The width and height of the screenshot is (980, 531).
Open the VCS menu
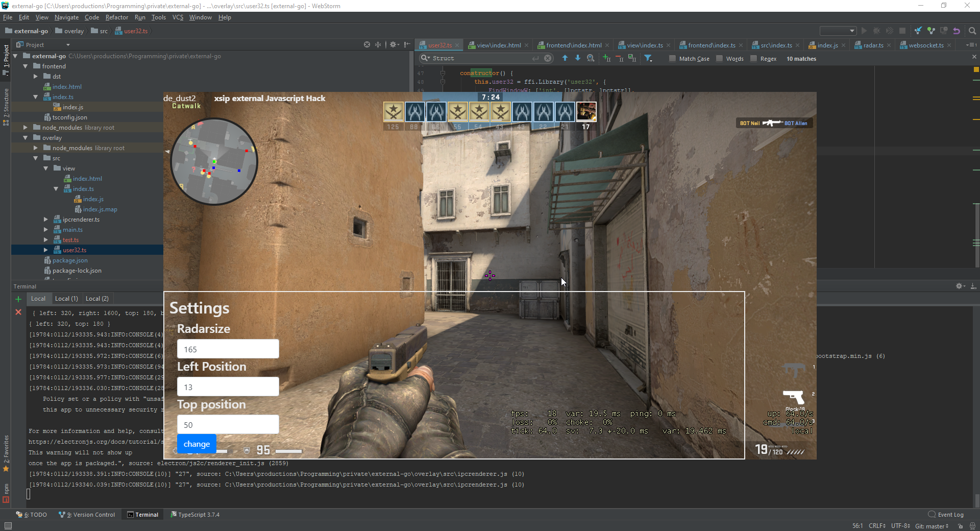pos(178,17)
